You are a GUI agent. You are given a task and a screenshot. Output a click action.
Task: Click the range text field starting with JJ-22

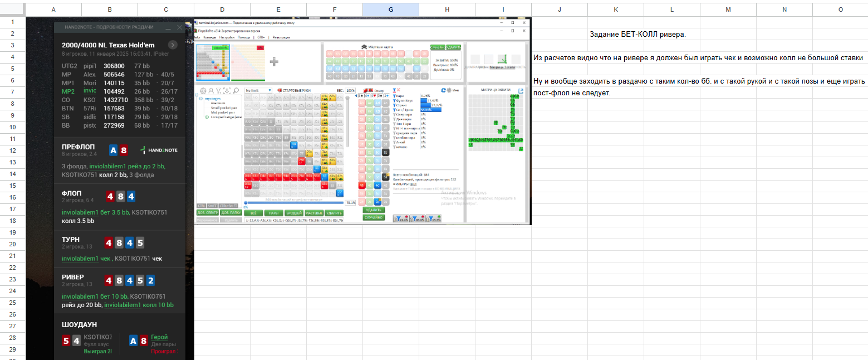pyautogui.click(x=293, y=220)
